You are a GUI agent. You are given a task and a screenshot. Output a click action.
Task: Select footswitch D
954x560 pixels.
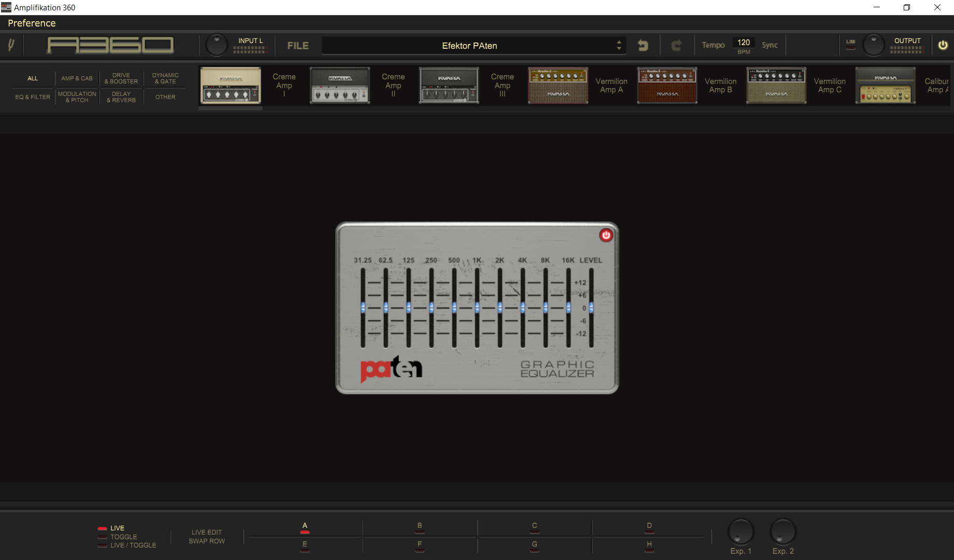point(649,528)
